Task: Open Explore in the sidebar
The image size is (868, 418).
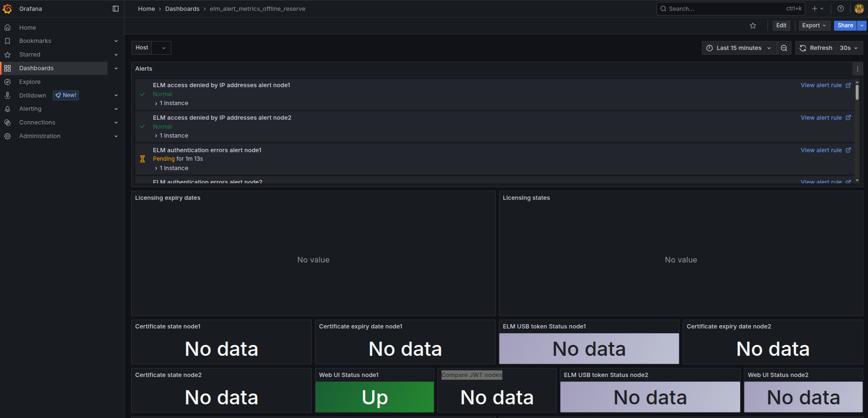Action: [x=30, y=82]
